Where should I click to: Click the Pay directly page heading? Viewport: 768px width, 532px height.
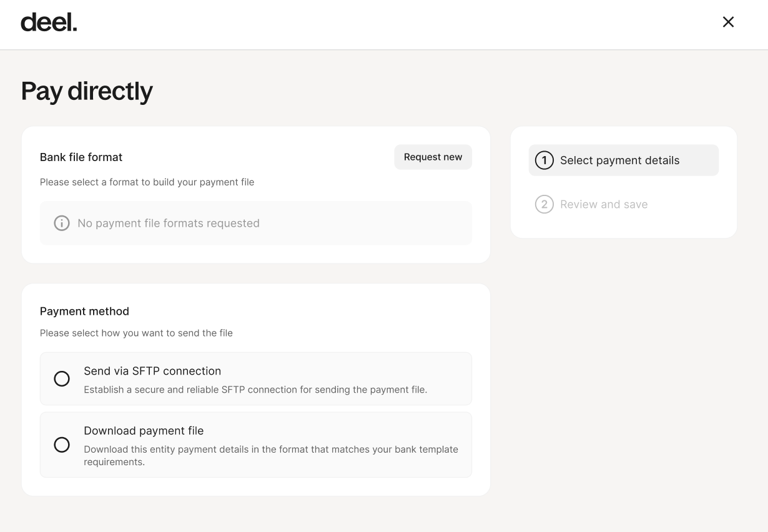(87, 91)
